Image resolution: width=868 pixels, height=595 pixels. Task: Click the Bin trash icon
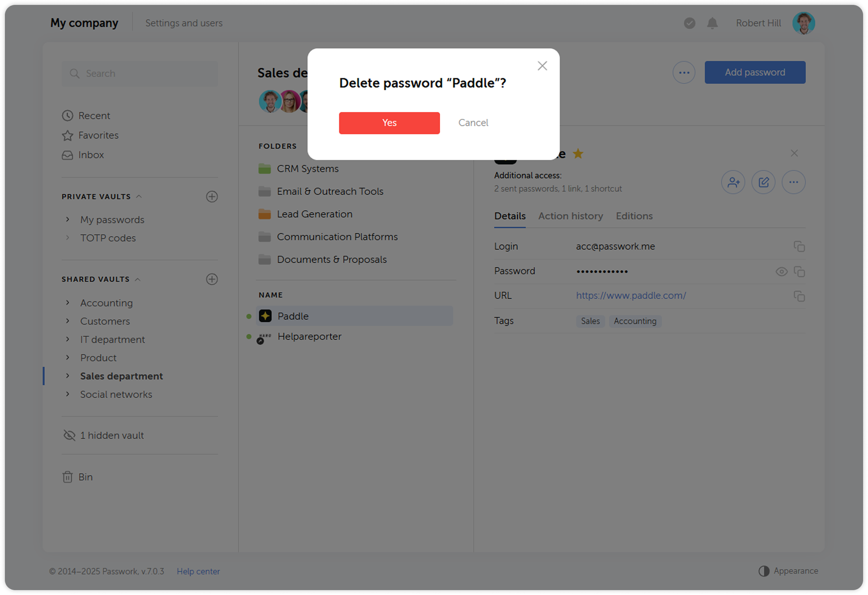68,477
